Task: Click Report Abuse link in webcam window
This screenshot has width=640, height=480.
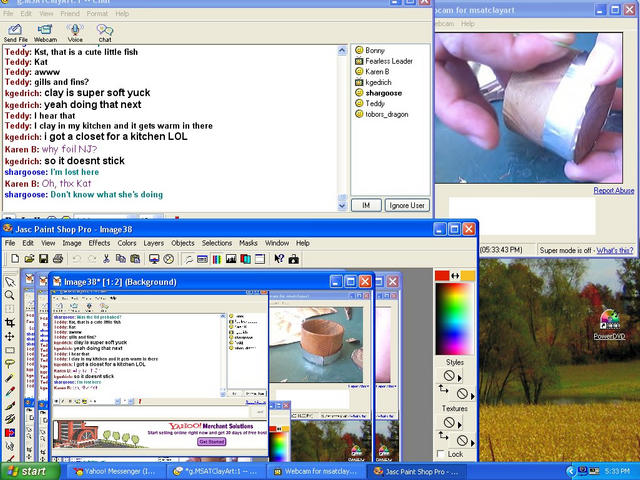Action: pos(613,190)
